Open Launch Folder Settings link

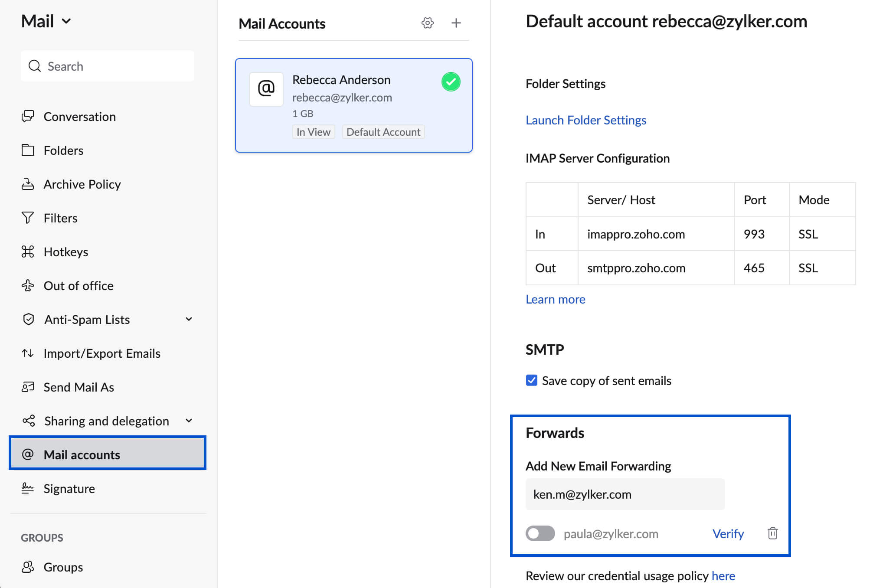point(586,119)
